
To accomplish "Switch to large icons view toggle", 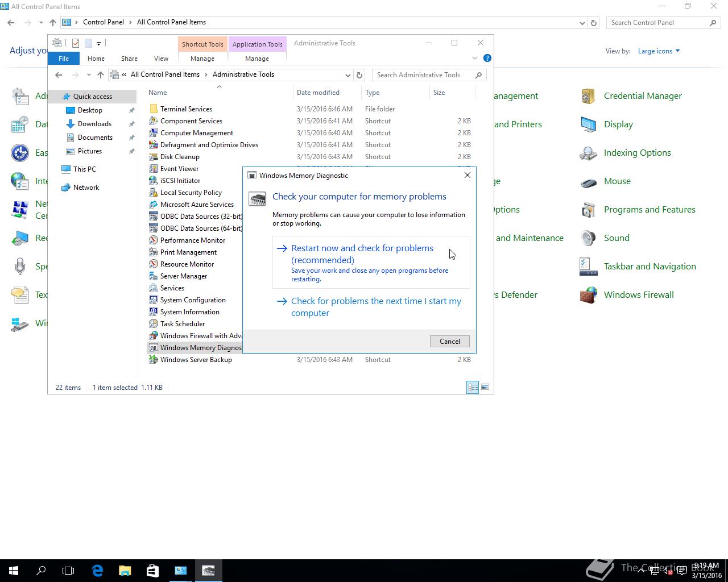I will [485, 387].
